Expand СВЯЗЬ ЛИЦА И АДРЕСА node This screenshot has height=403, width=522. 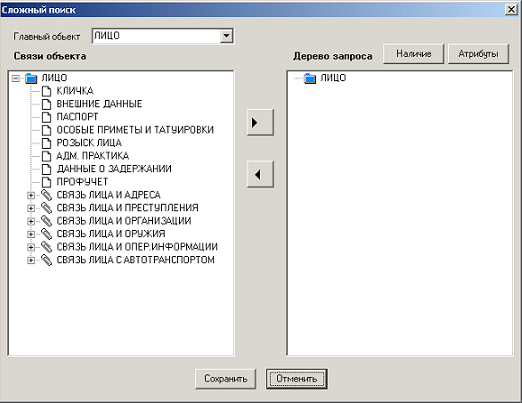pos(31,195)
